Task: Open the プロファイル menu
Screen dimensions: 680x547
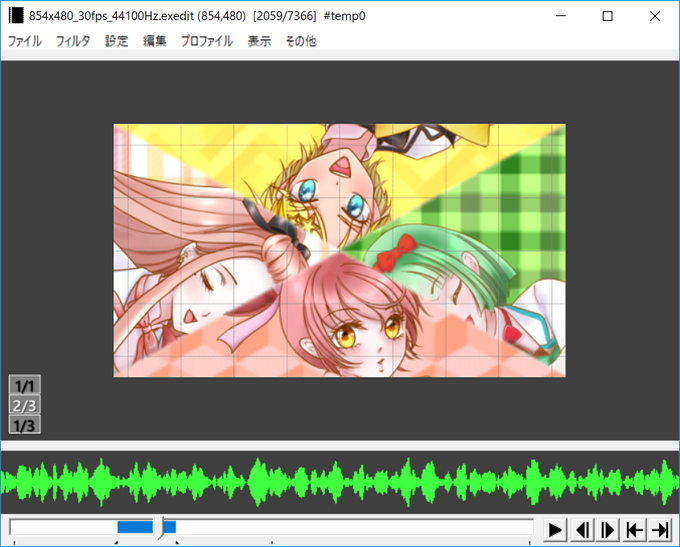Action: [207, 41]
